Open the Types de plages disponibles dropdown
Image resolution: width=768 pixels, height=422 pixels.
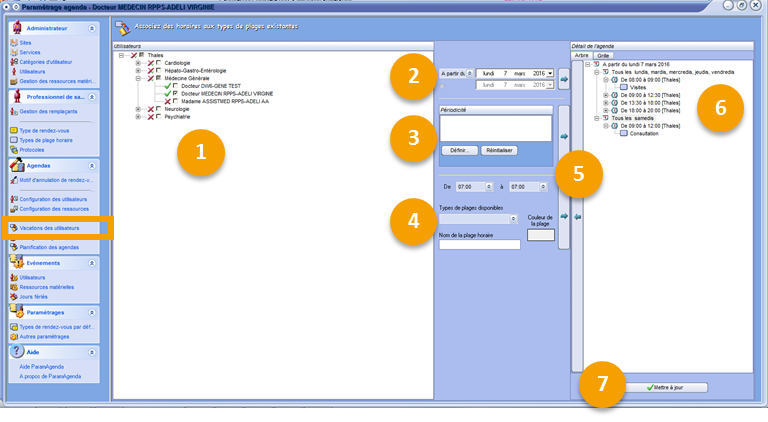(513, 218)
